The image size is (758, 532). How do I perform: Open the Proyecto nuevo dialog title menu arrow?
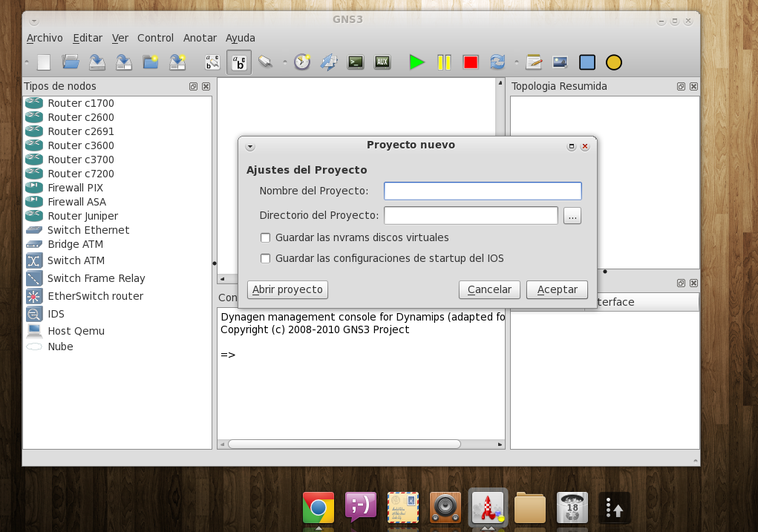[x=250, y=146]
